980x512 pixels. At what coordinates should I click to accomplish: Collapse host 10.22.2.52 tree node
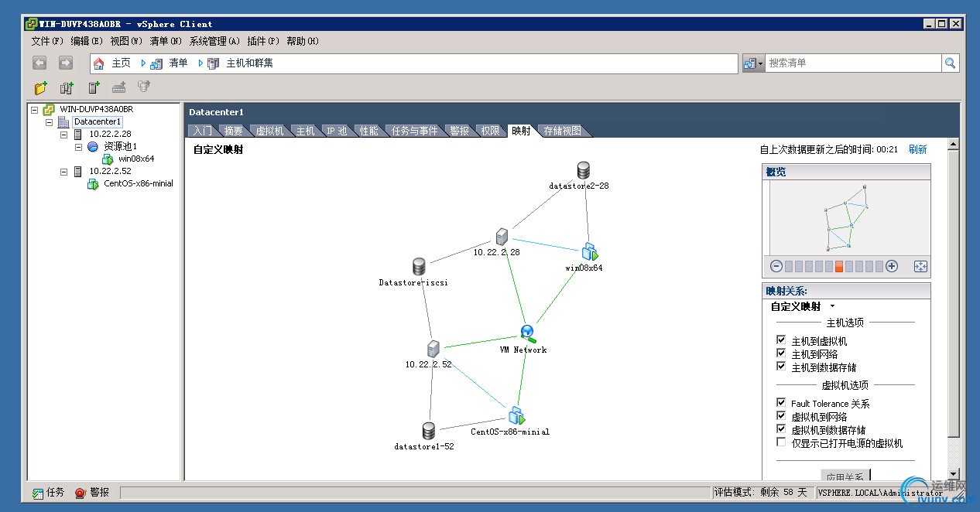(x=63, y=172)
